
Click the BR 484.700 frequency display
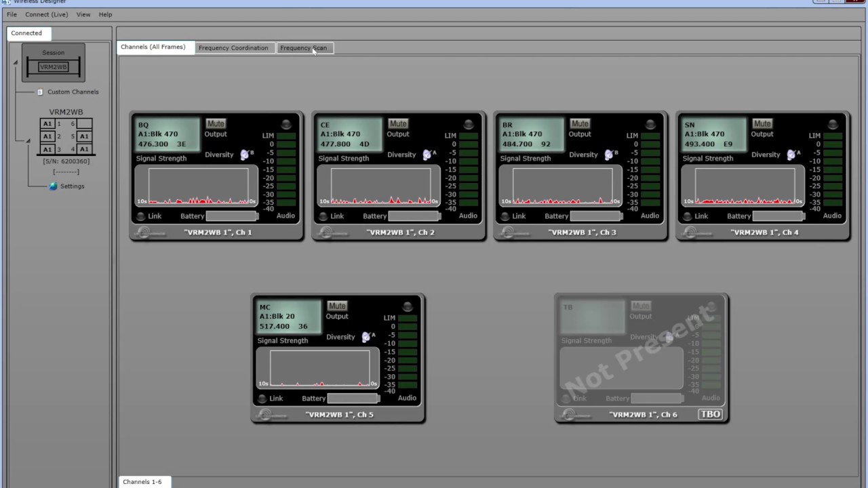pyautogui.click(x=532, y=134)
